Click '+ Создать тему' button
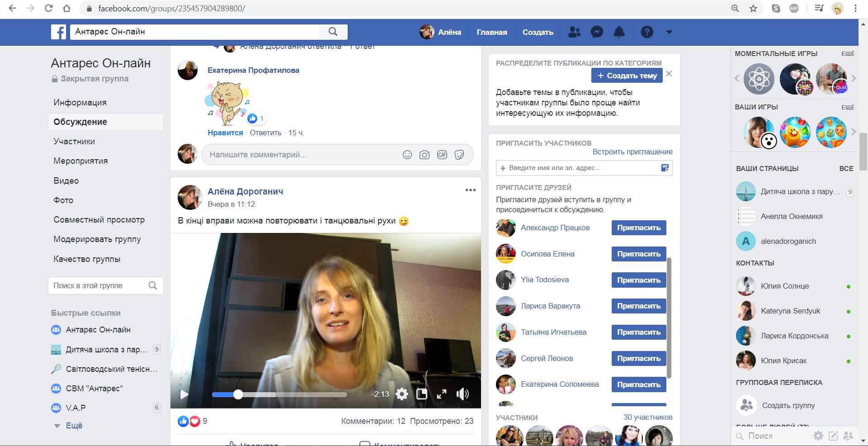 (627, 76)
